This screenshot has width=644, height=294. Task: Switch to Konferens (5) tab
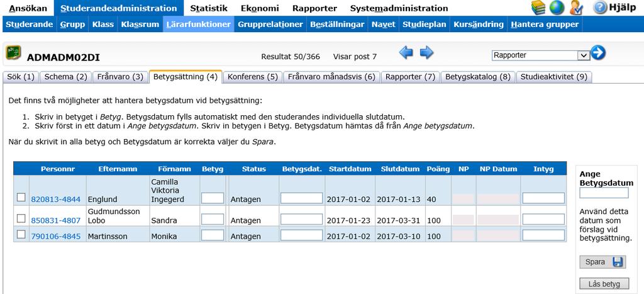(253, 77)
